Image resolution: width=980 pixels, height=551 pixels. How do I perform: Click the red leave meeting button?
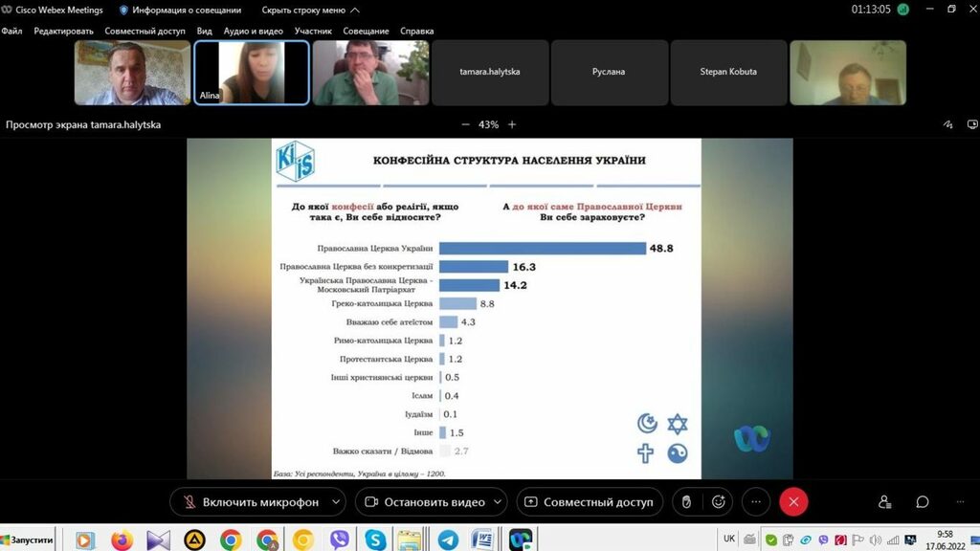[x=793, y=501]
